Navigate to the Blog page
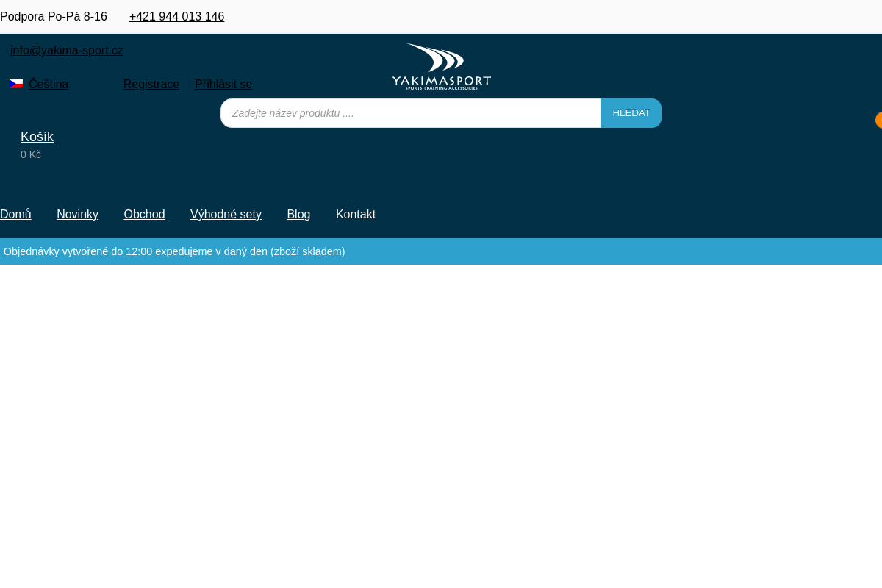The height and width of the screenshot is (588, 882). [298, 214]
